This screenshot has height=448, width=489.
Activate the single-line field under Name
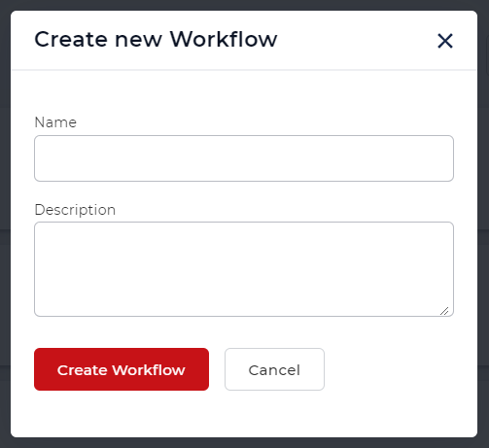click(x=244, y=158)
